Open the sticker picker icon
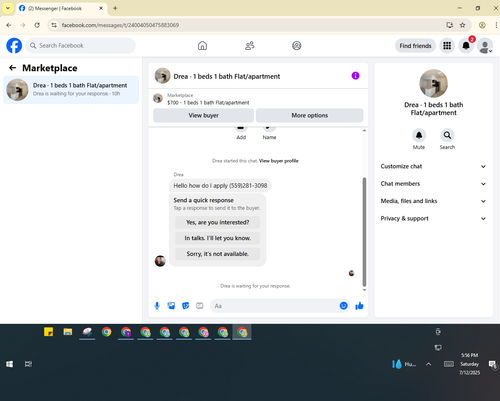Viewport: 500px width, 401px height. pos(186,306)
